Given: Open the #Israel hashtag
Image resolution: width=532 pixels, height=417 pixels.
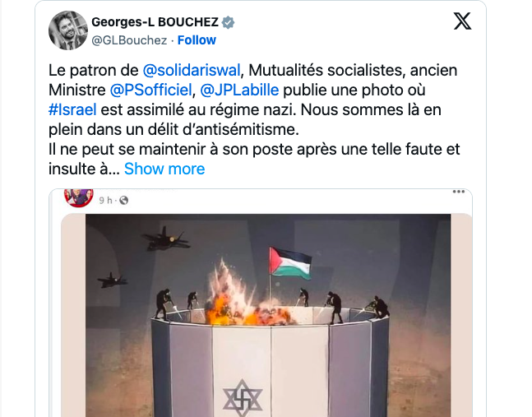Looking at the screenshot, I should point(72,110).
